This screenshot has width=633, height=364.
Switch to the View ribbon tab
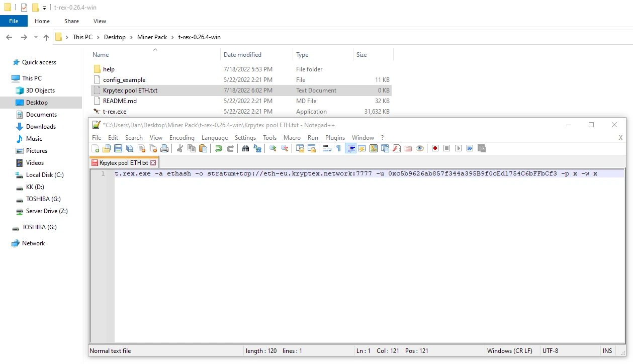[100, 21]
